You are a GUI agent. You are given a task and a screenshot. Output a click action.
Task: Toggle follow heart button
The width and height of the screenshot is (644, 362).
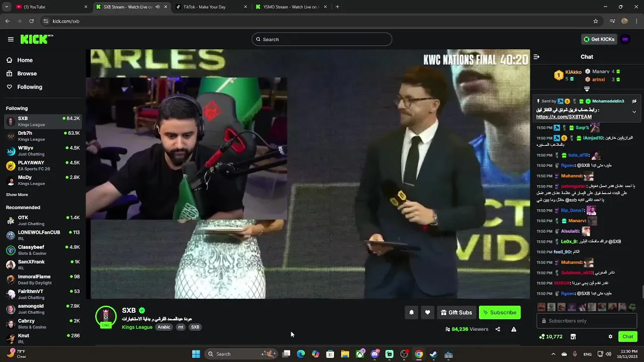point(428,312)
